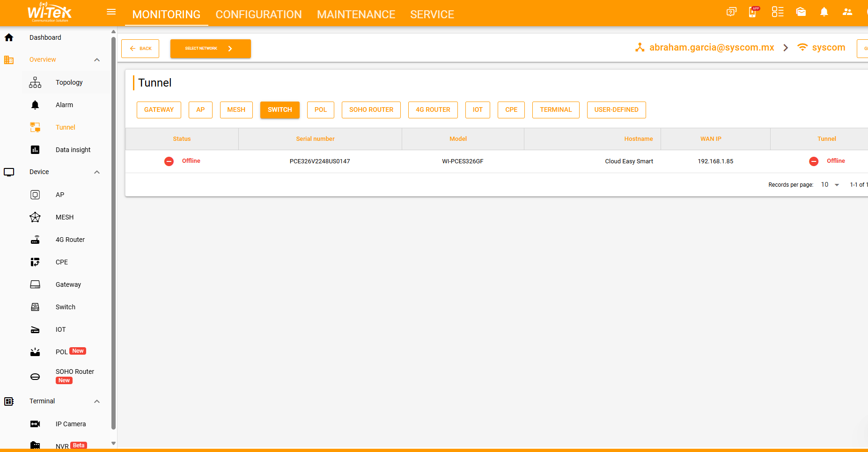
Task: Click the SELECT NETWORK button
Action: click(x=210, y=49)
